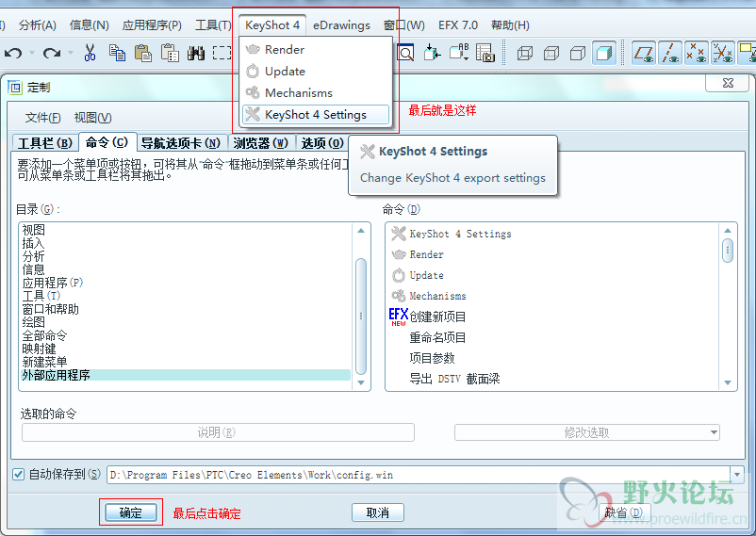Select 重命名项目 command
The height and width of the screenshot is (536, 756).
(x=437, y=337)
